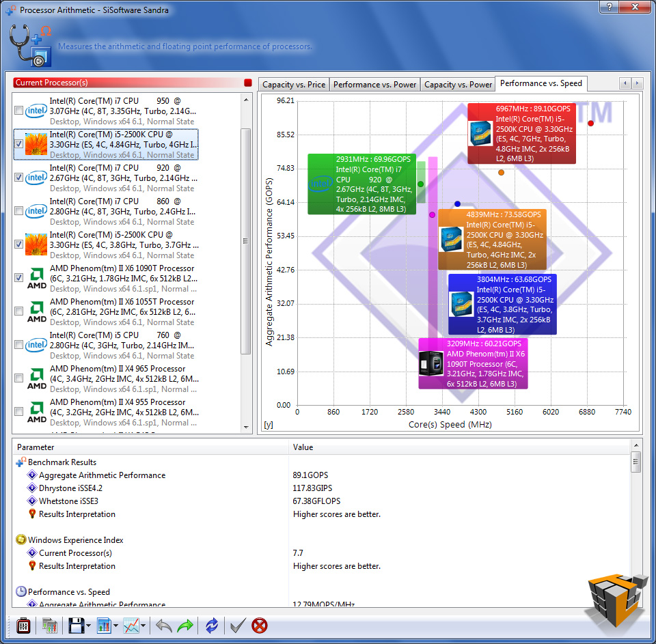The width and height of the screenshot is (656, 644).
Task: Click the line graph toolbar icon
Action: 131,626
